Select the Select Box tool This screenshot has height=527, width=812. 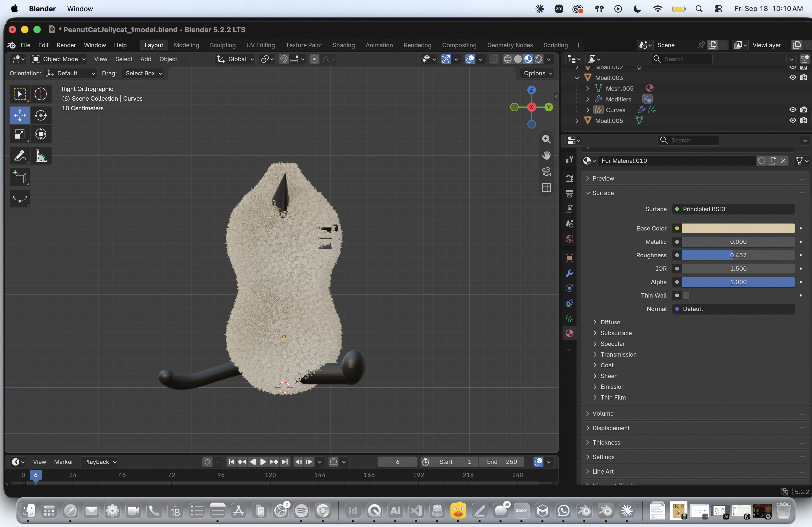20,94
